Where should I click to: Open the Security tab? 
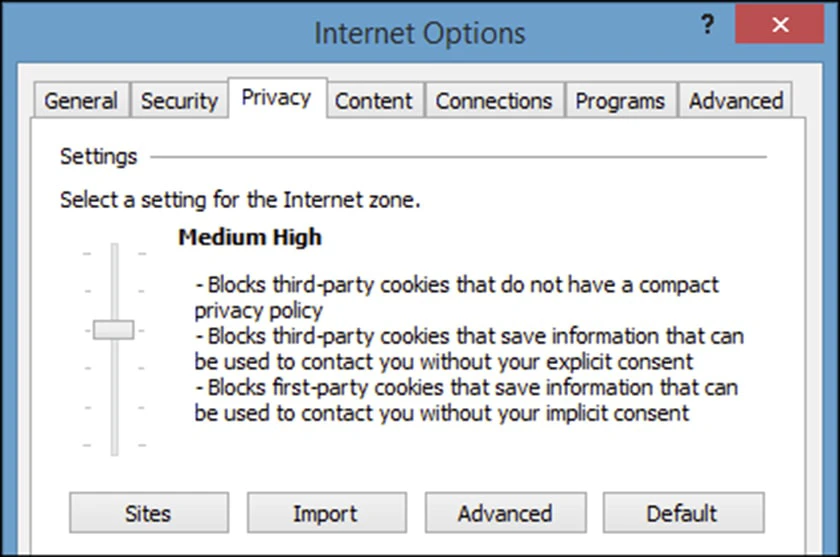(x=179, y=100)
